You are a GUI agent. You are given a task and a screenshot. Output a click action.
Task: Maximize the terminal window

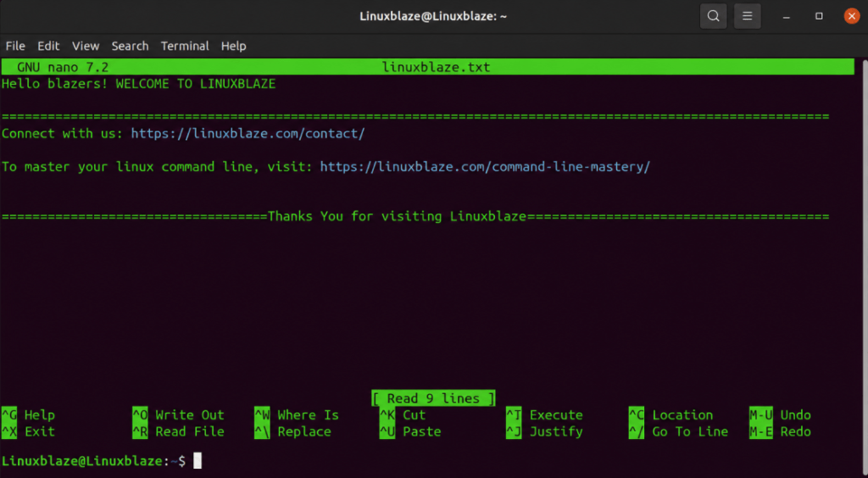coord(820,16)
